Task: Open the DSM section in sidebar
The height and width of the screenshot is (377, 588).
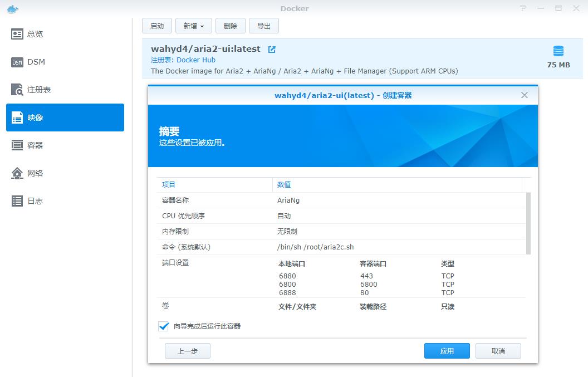Action: [65, 62]
